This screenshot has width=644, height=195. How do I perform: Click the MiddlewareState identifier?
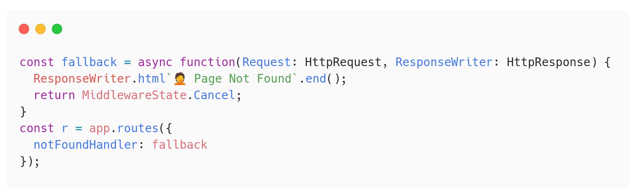(134, 95)
